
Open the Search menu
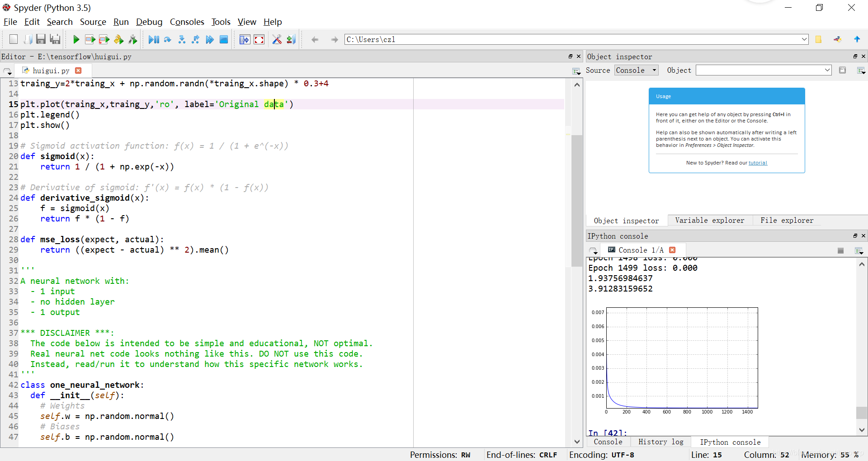(x=60, y=22)
